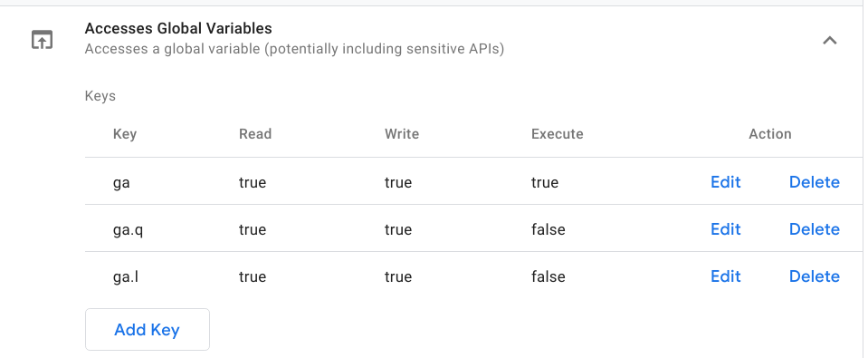The image size is (868, 358).
Task: Delete the ga key
Action: click(815, 182)
